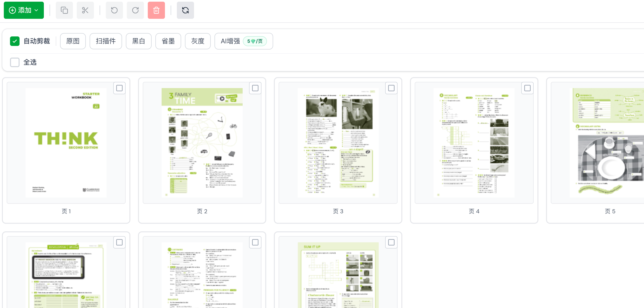Open the Listening page thumbnail
Image resolution: width=644 pixels, height=308 pixels.
(202, 275)
